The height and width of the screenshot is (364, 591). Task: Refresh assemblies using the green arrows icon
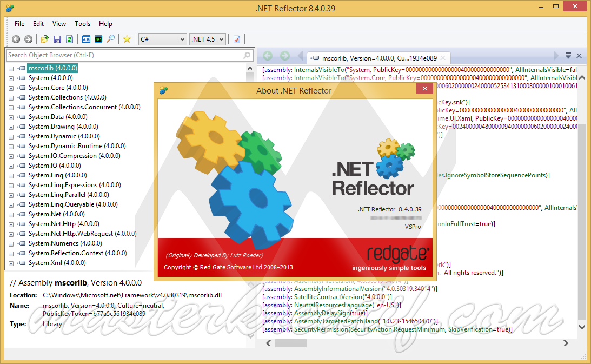69,39
